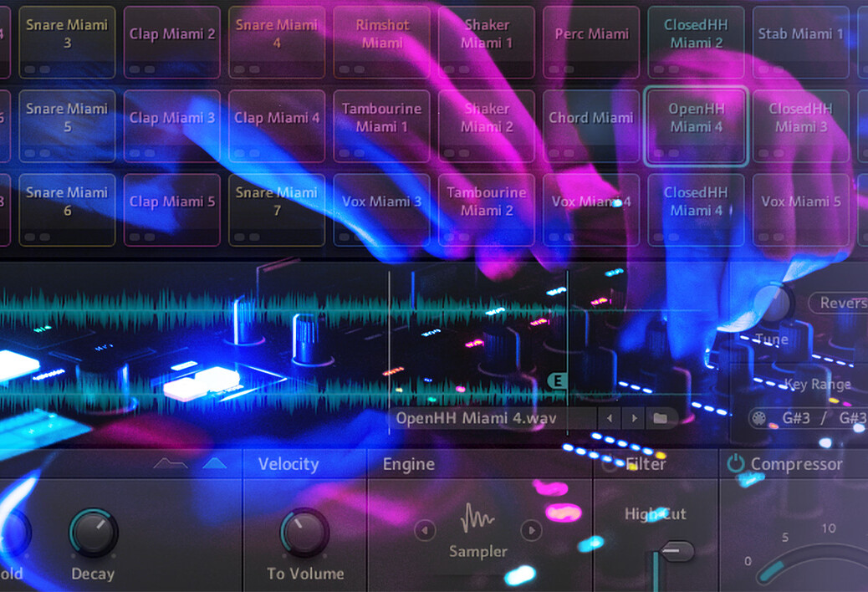The width and height of the screenshot is (868, 592).
Task: Select the Rimshot Miami pad
Action: click(382, 42)
